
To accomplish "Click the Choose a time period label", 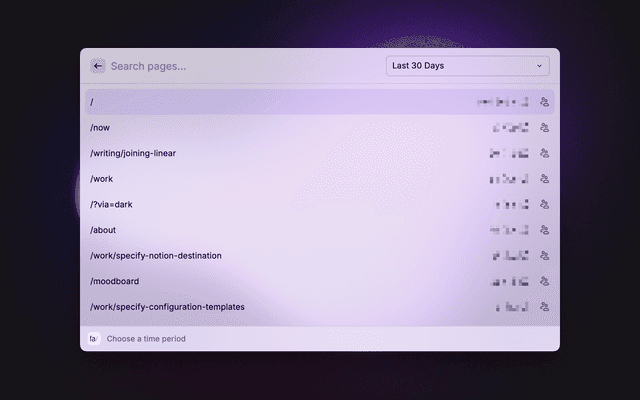I will tap(146, 339).
